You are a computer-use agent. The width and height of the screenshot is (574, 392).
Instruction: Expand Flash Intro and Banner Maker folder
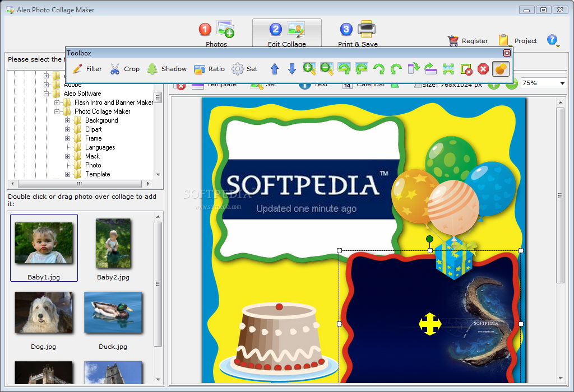(x=57, y=102)
